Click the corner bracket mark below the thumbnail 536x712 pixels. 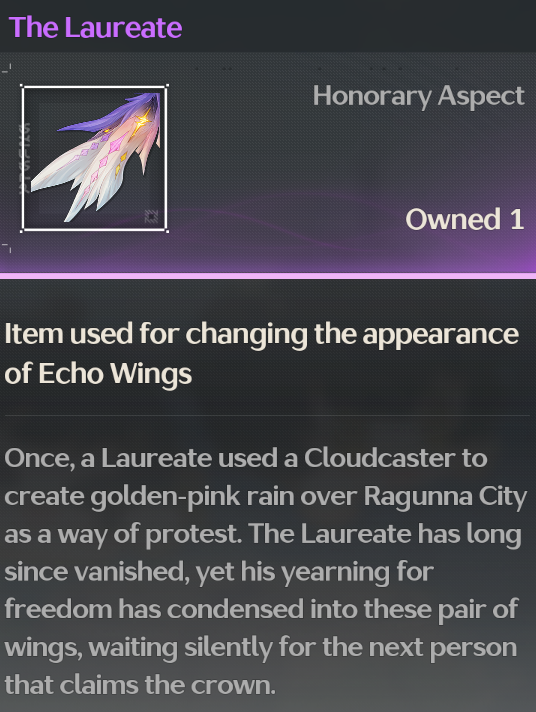coord(7,247)
